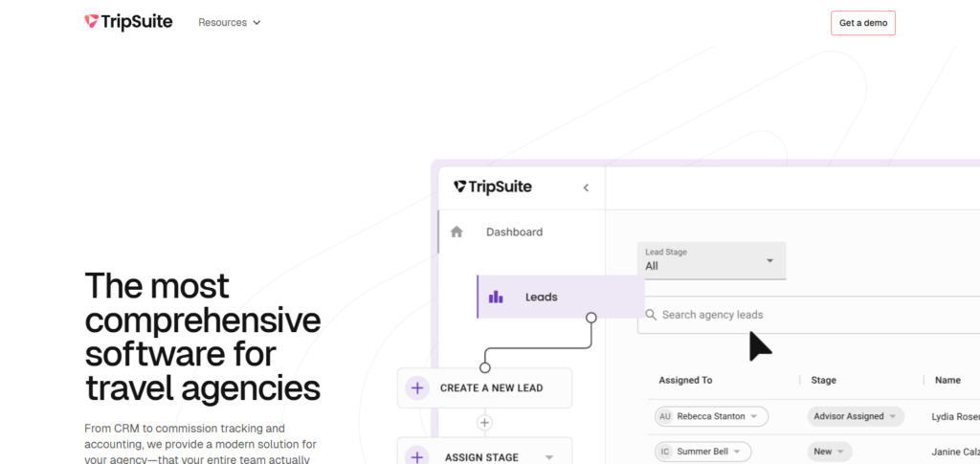This screenshot has height=464, width=980.
Task: Open the New stage dropdown
Action: pyautogui.click(x=830, y=452)
